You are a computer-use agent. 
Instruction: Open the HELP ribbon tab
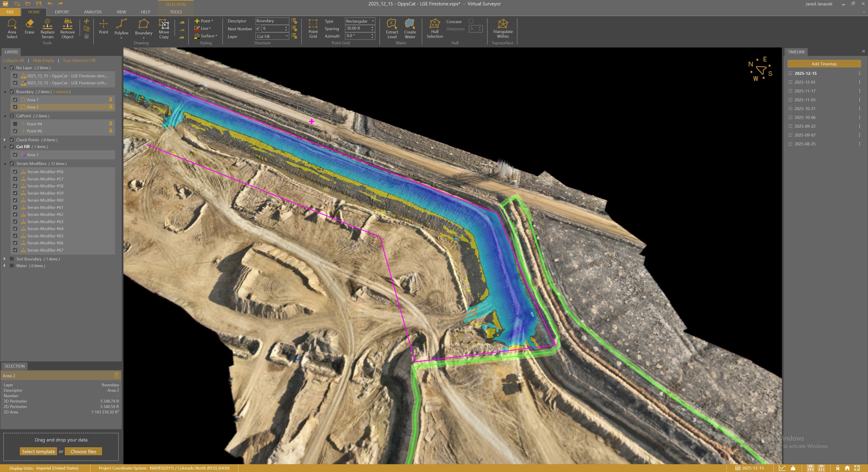pos(146,12)
